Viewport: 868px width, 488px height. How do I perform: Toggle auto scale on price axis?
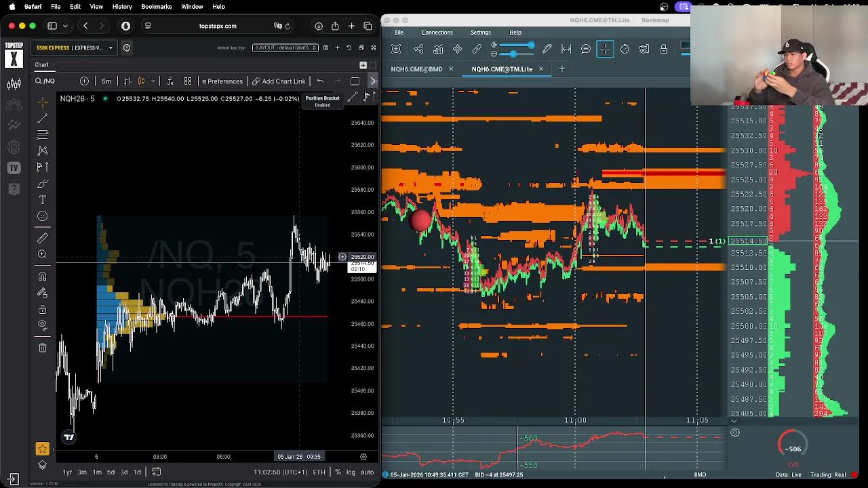click(x=367, y=472)
